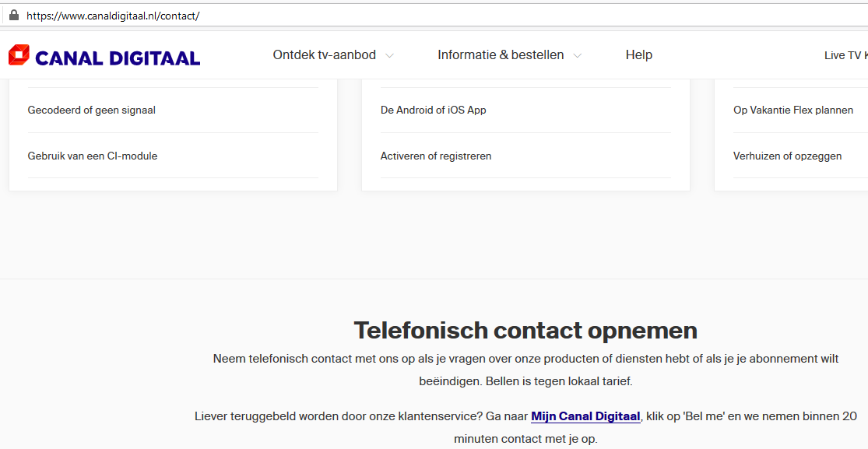The width and height of the screenshot is (868, 449).
Task: Focus the URL address field
Action: click(x=389, y=16)
